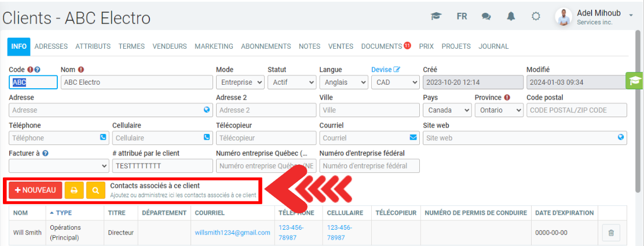This screenshot has height=246, width=644.
Task: Click the globe icon in Site web field
Action: (x=621, y=138)
